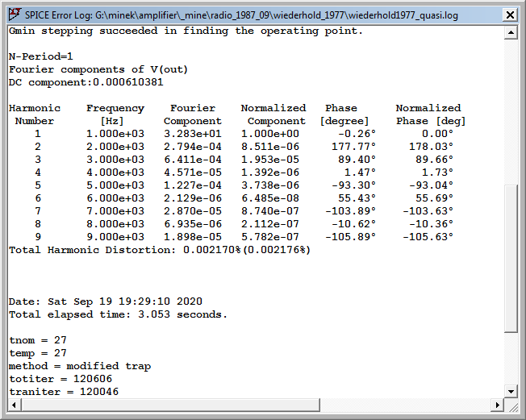The width and height of the screenshot is (526, 420).
Task: Click frequency value 8.000e+03
Action: coord(115,223)
